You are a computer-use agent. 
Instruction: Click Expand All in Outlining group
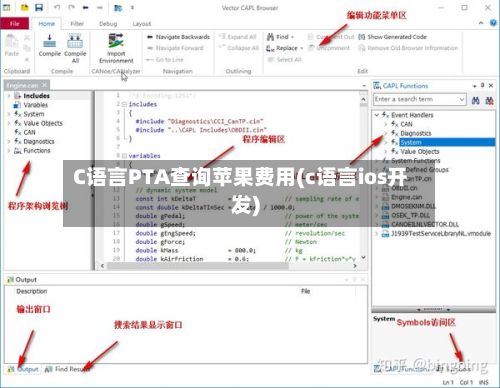pos(238,37)
